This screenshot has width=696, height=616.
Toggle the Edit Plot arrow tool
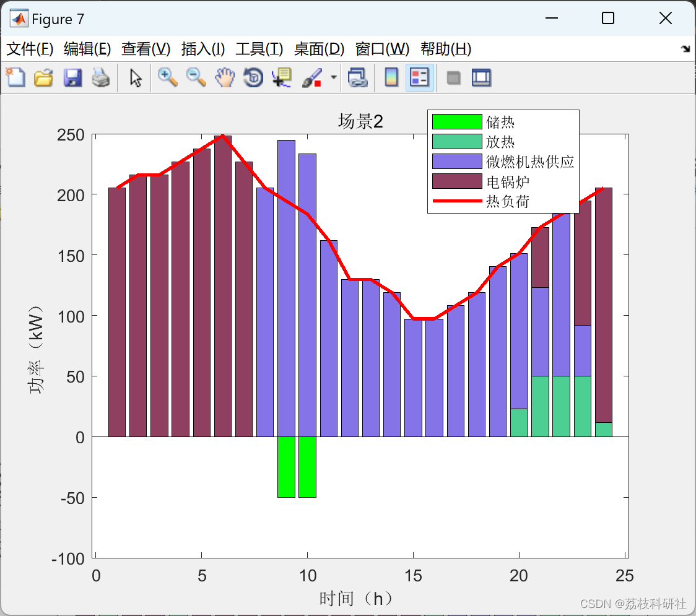point(136,77)
